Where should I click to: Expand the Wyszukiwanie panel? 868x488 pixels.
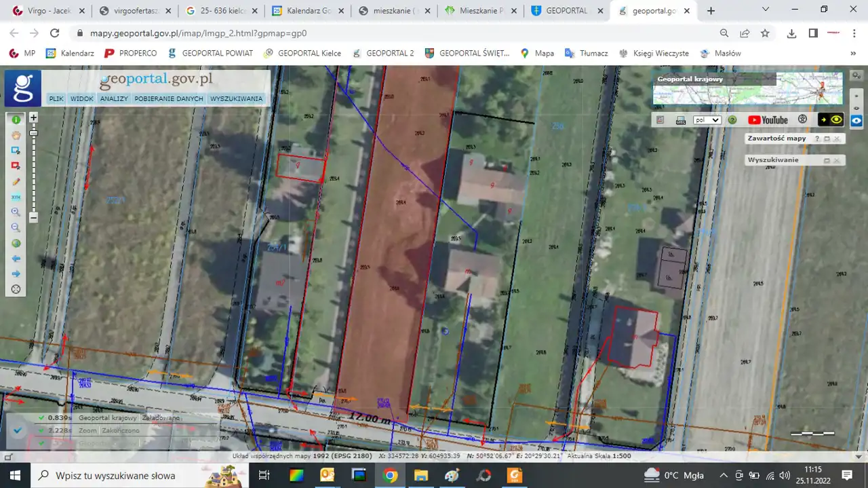tap(826, 161)
